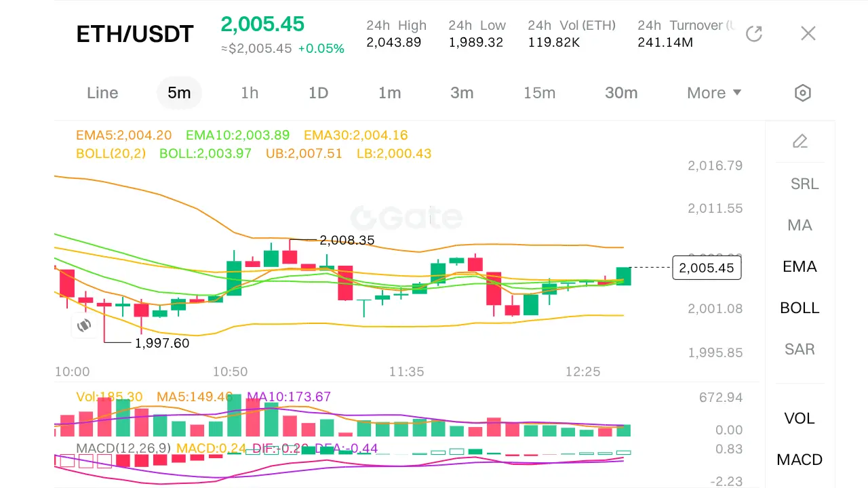The width and height of the screenshot is (868, 488).
Task: Click the 2,008.35 high marker label
Action: click(347, 241)
